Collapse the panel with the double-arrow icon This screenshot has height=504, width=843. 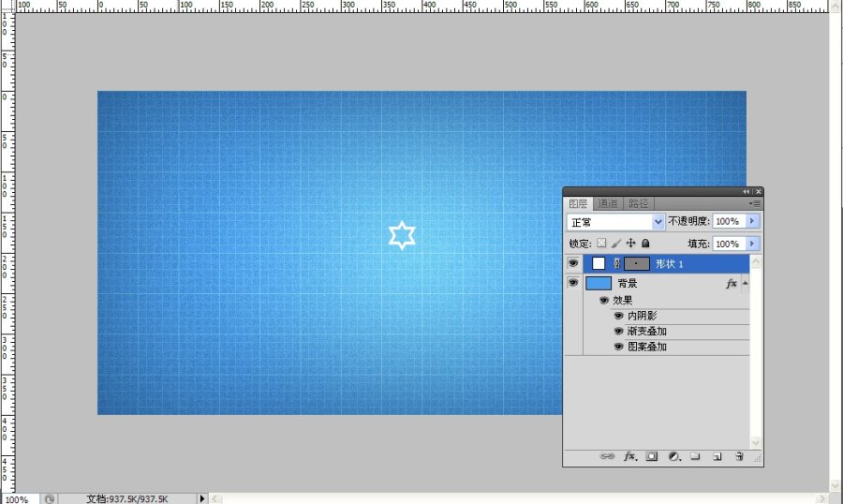point(746,191)
